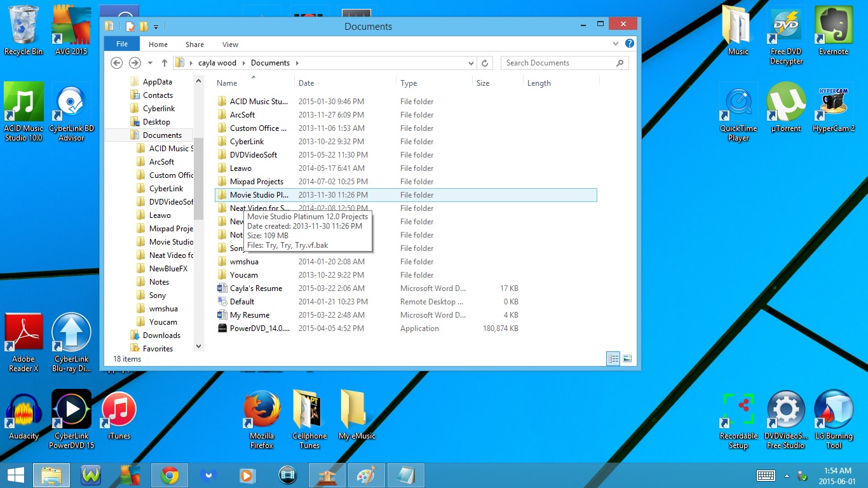Launch Adobe Reader X desktop icon

pos(24,342)
